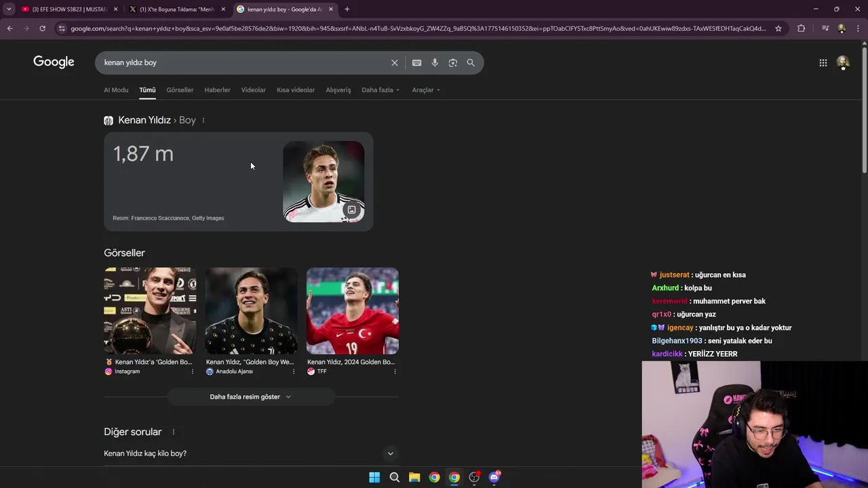The width and height of the screenshot is (868, 488).
Task: Start voice search with the microphone icon
Action: point(435,62)
